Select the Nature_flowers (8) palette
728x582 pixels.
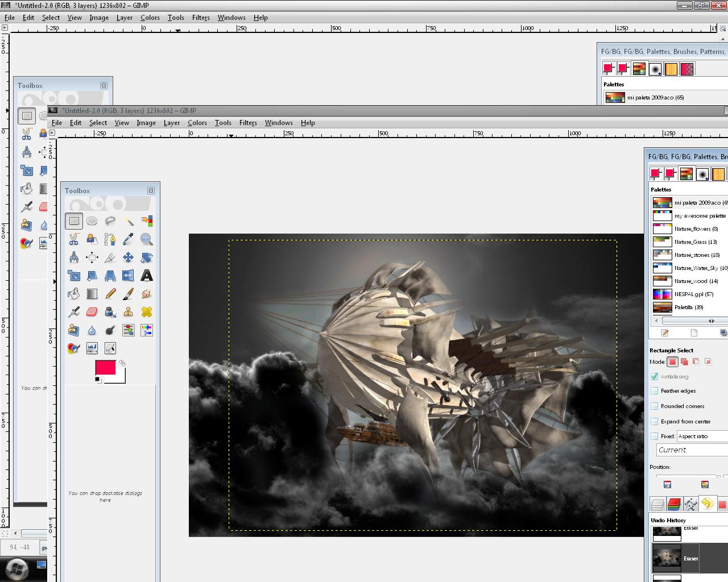coord(689,229)
